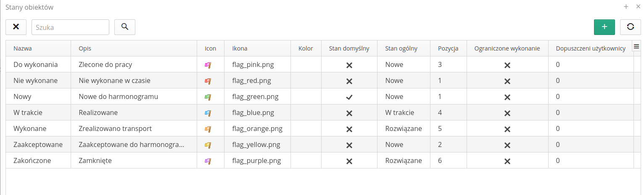
Task: Sort by the Nazwa column header
Action: [23, 48]
